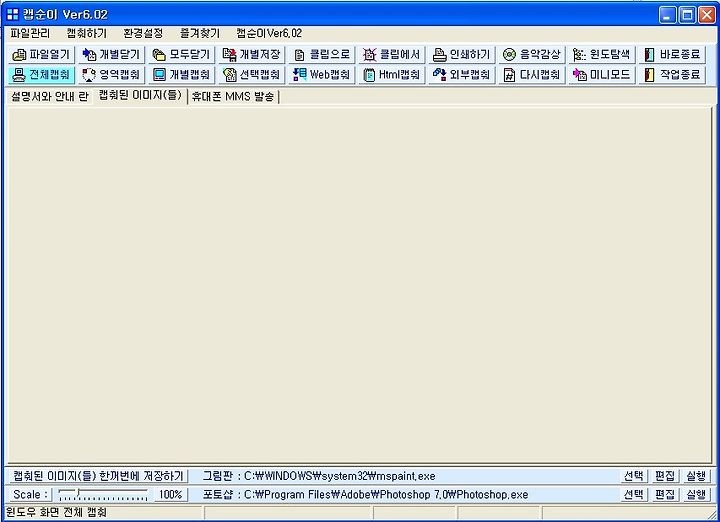Click the window resize grip corner
This screenshot has width=720, height=522.
[x=713, y=515]
